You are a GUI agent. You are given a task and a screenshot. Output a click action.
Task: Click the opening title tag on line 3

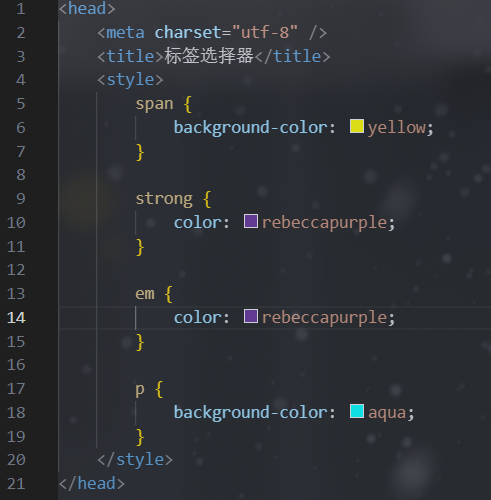click(130, 56)
